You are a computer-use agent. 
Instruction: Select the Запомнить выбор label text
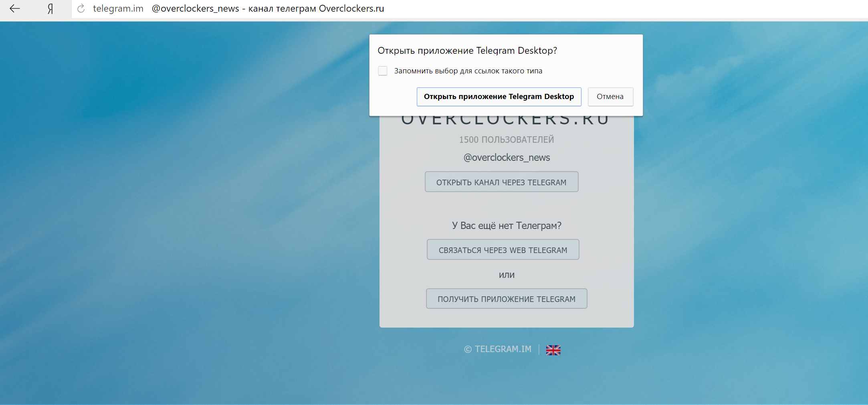468,71
